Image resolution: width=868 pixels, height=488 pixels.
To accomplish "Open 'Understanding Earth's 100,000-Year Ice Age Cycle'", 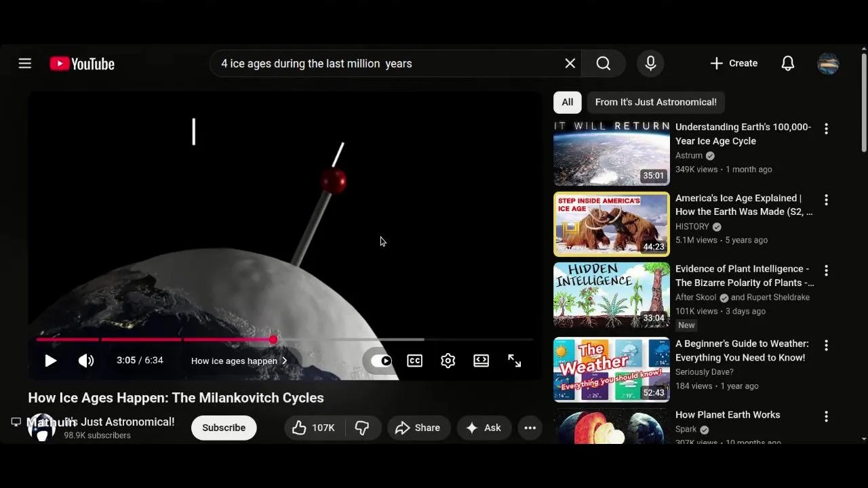I will click(743, 134).
